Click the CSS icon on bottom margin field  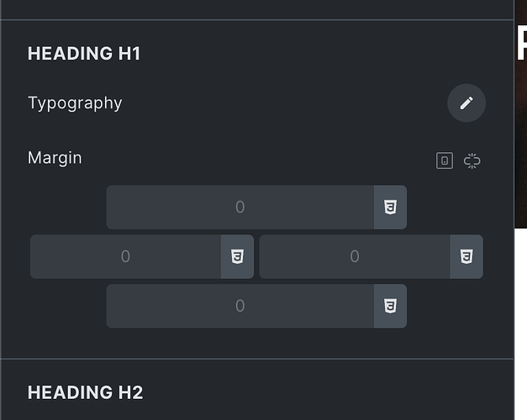coord(390,306)
